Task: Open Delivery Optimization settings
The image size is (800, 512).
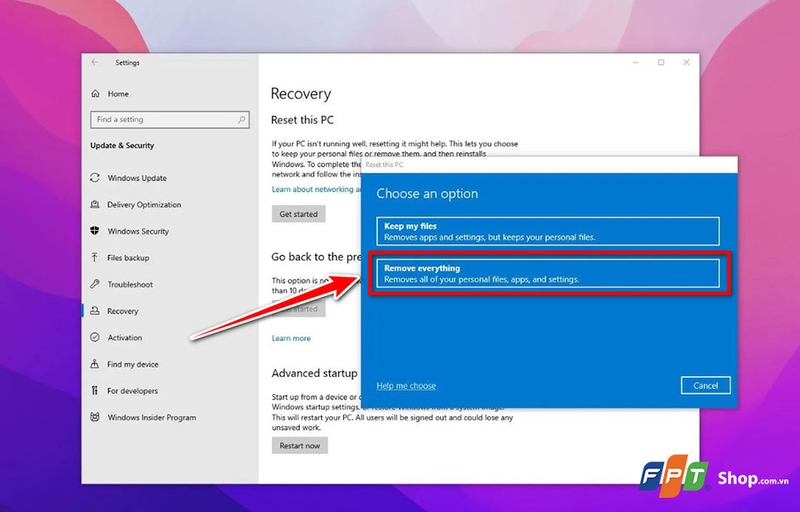Action: tap(144, 204)
